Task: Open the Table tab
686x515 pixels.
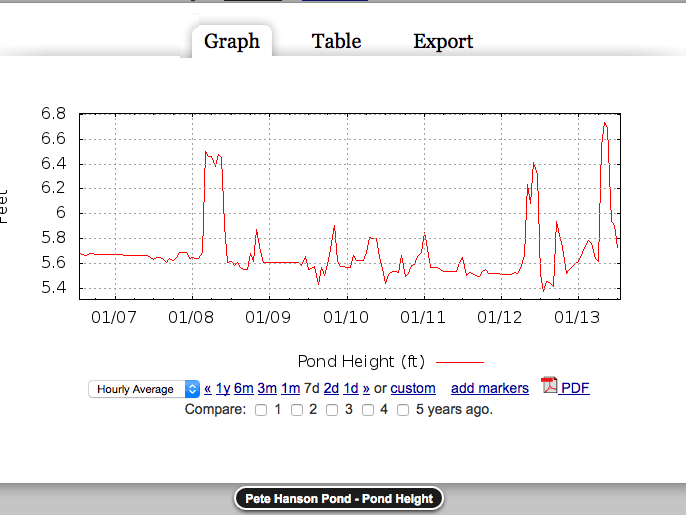Action: coord(336,42)
